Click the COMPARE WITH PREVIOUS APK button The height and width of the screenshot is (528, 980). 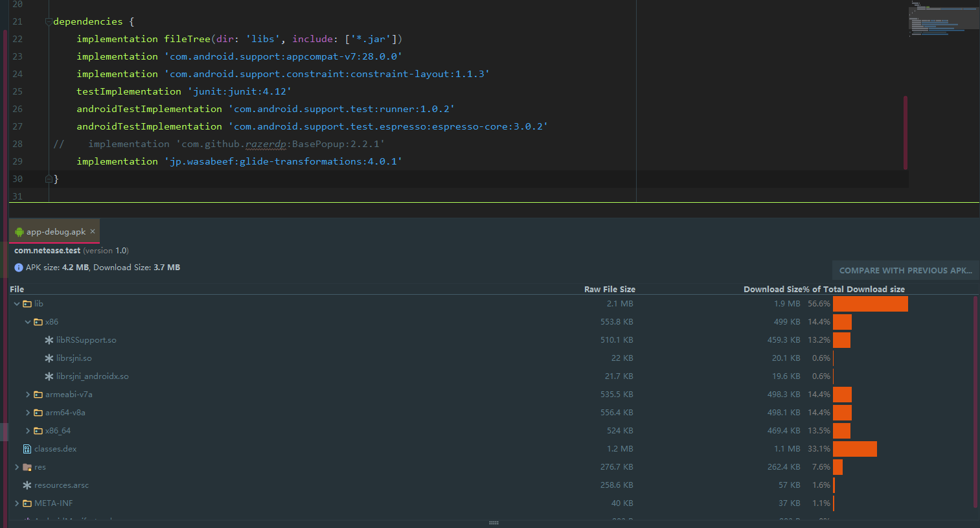905,270
